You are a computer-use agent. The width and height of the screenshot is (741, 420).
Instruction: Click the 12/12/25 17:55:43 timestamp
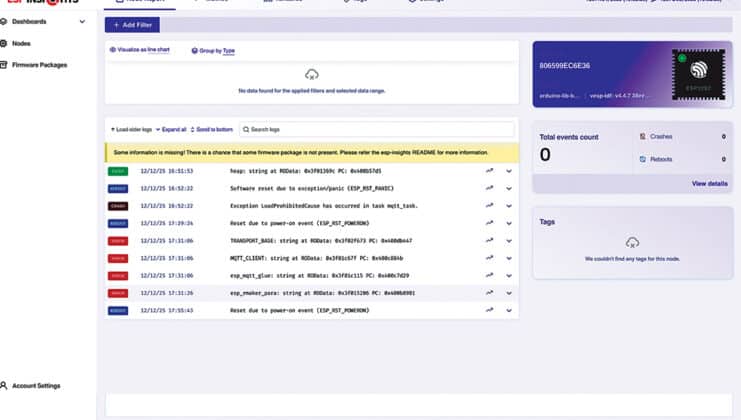(167, 311)
